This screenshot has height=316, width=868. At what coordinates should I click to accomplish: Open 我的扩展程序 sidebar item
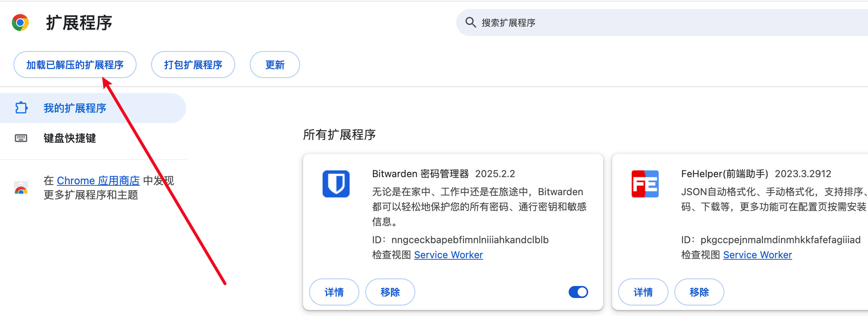(x=75, y=108)
